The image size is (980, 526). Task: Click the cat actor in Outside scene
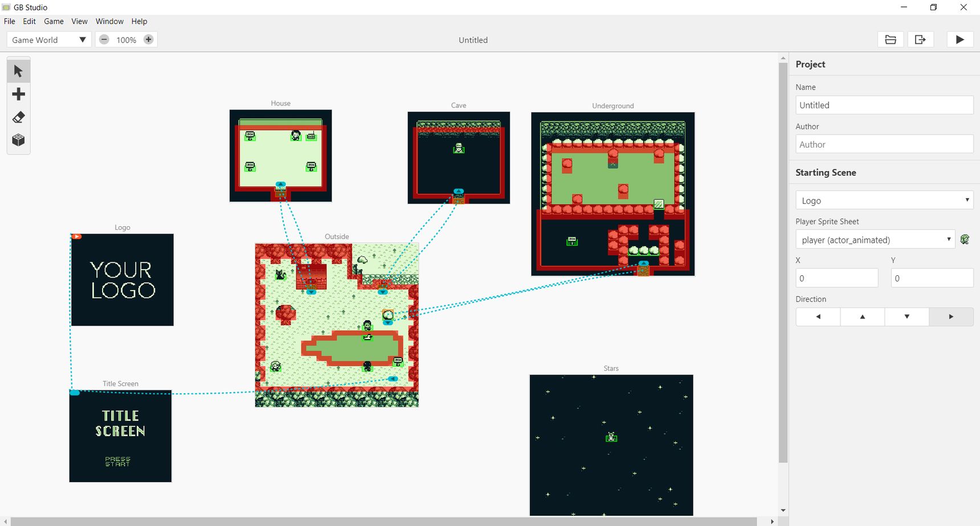[x=280, y=275]
